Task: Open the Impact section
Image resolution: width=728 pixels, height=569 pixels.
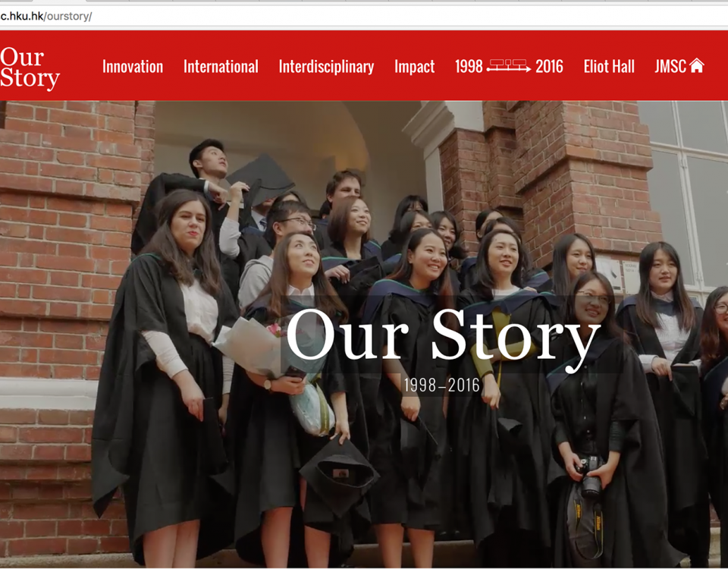Action: click(415, 67)
